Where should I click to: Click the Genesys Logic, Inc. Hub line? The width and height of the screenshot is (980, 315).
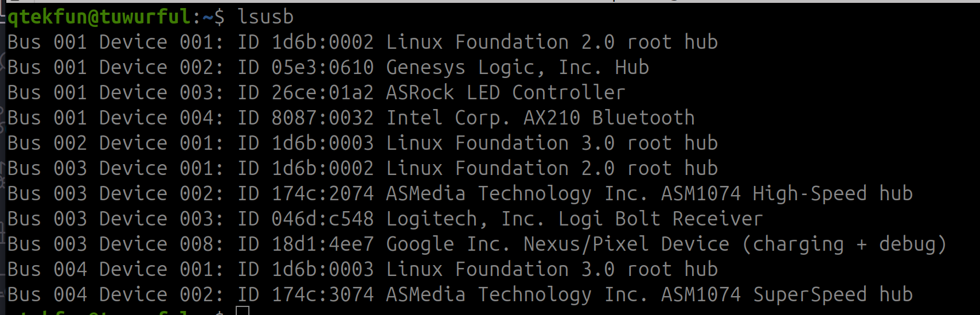[328, 67]
